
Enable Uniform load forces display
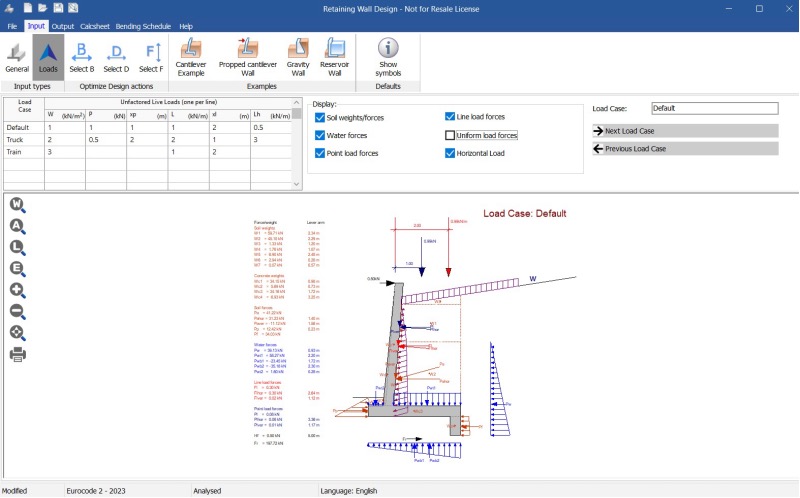pyautogui.click(x=450, y=135)
